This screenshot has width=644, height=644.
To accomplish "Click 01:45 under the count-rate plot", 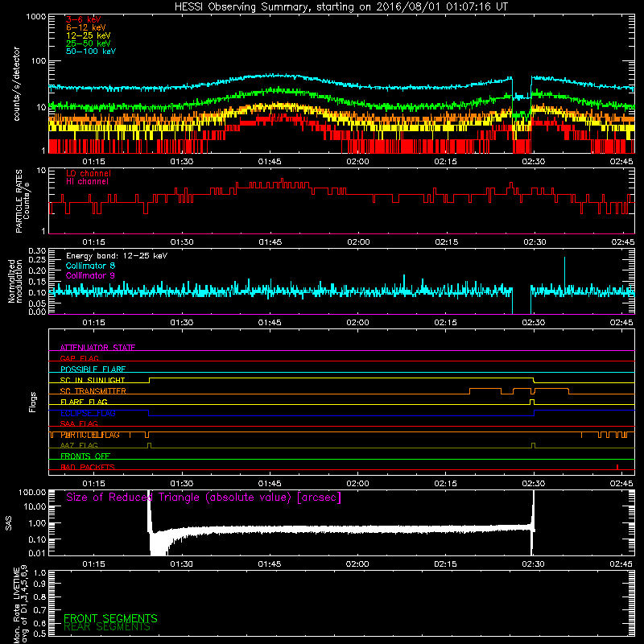I will pos(270,162).
